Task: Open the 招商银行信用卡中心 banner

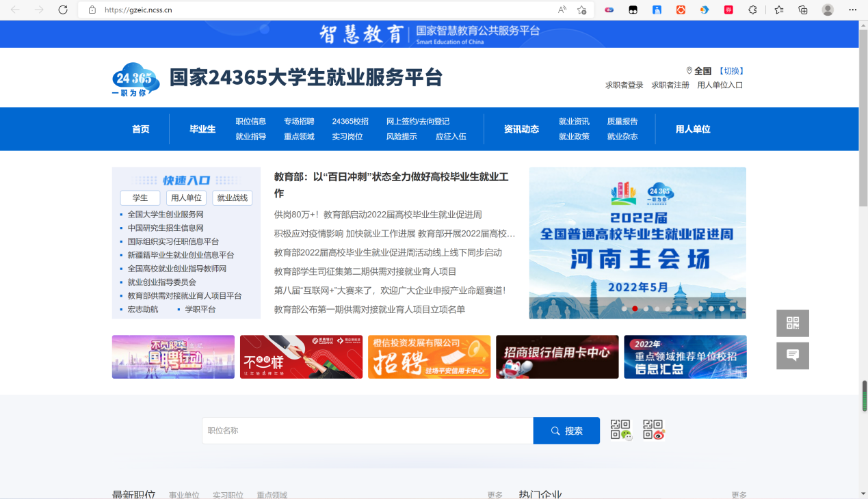Action: tap(557, 357)
